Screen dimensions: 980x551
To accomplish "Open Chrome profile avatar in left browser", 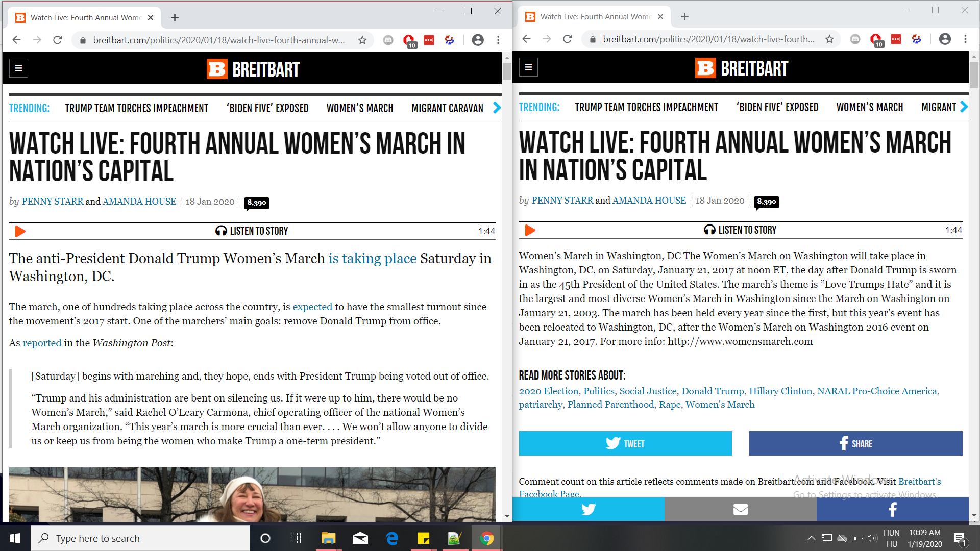I will 478,40.
